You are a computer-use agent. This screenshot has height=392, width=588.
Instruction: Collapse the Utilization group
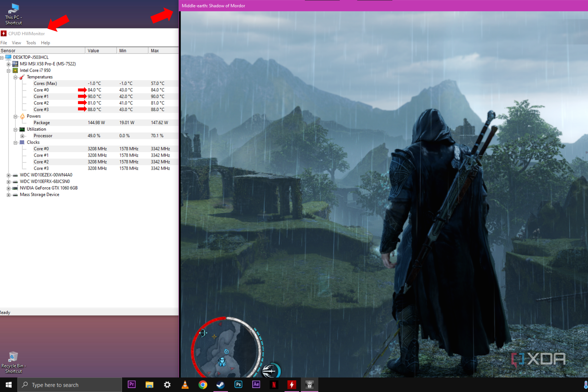tap(15, 130)
